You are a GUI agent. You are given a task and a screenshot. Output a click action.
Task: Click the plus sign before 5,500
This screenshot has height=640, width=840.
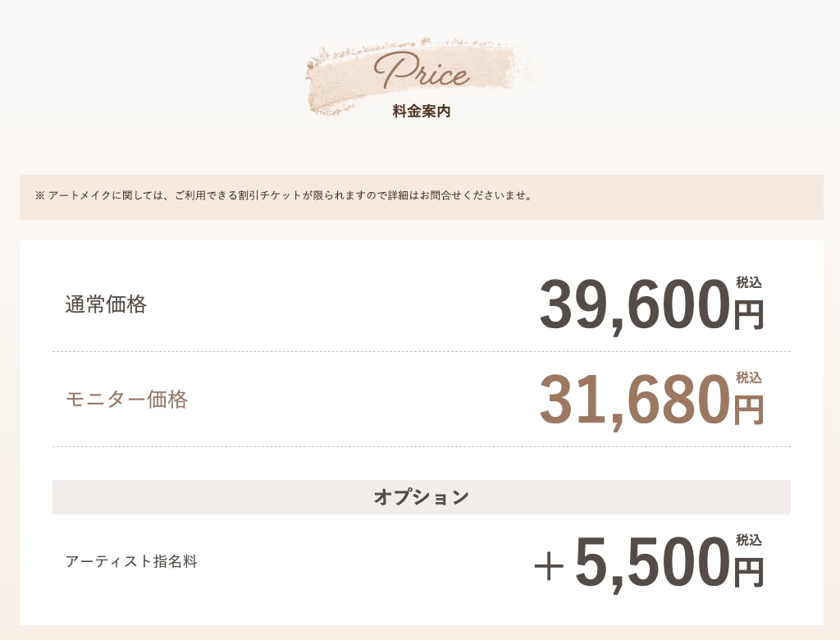click(x=549, y=566)
